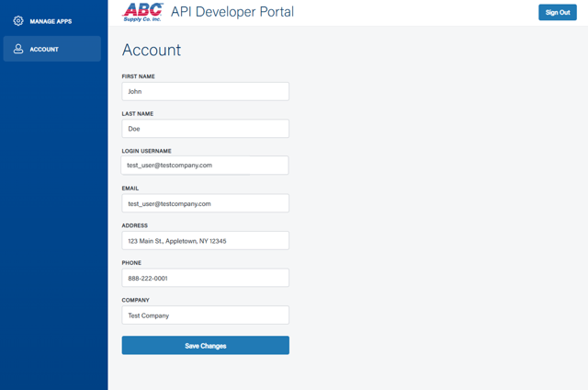Select the Login Username input box
Image resolution: width=588 pixels, height=390 pixels.
(x=205, y=166)
